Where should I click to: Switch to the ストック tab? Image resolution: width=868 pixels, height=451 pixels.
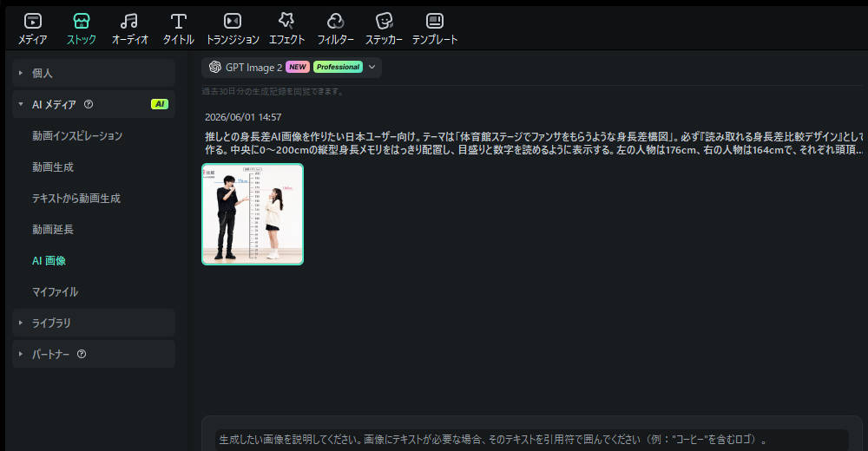point(82,29)
